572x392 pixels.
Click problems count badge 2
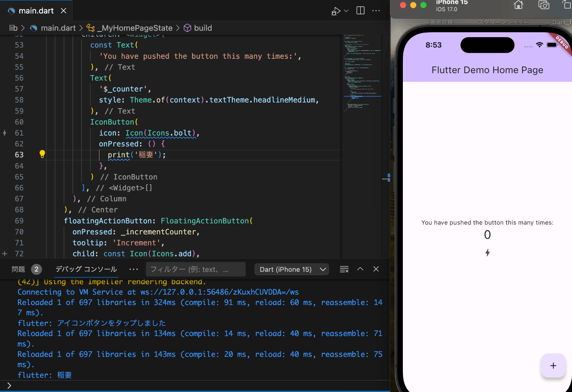click(x=36, y=269)
